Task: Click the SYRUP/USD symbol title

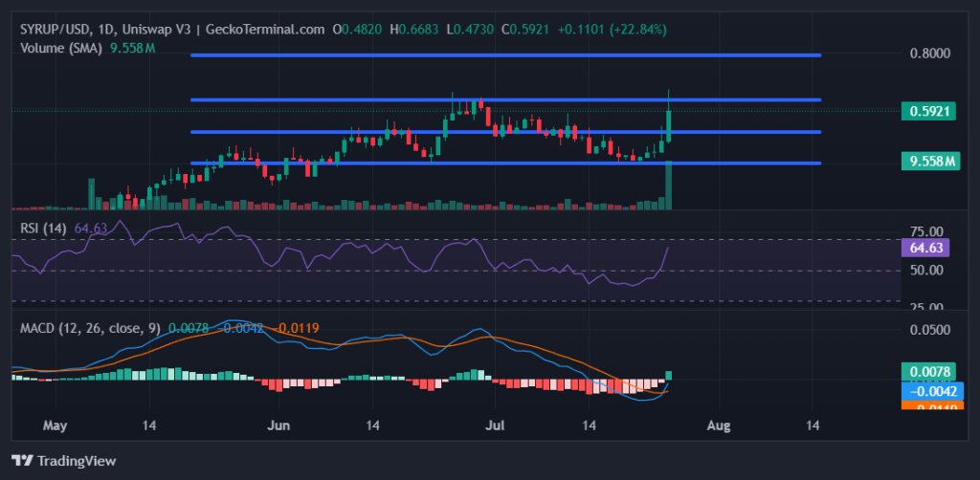Action: [57, 30]
